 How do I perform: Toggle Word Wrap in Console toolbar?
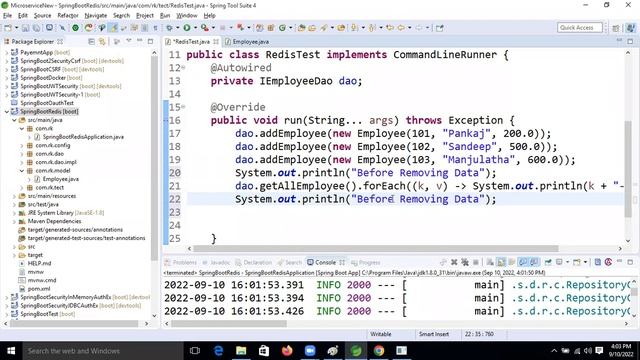[511, 262]
